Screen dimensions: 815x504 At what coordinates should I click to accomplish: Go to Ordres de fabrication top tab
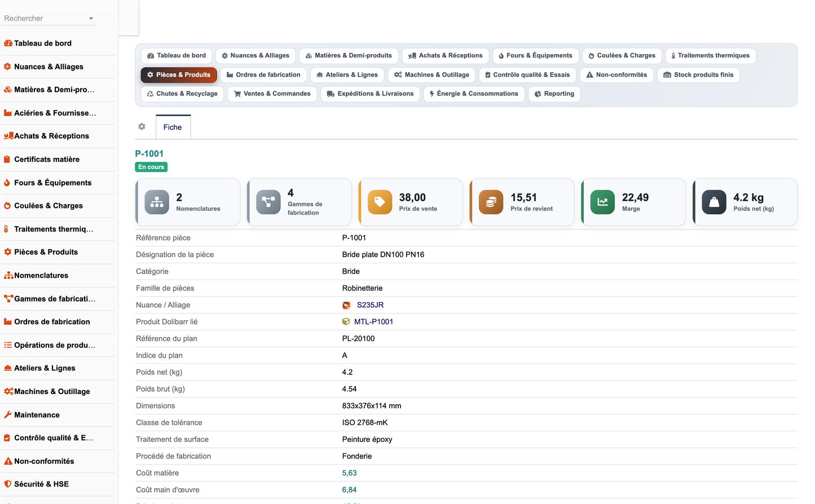(x=263, y=75)
